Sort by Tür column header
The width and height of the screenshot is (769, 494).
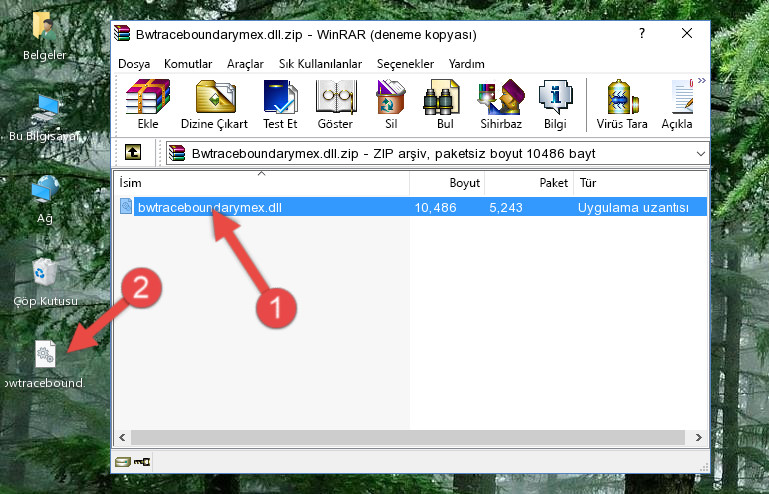point(641,182)
